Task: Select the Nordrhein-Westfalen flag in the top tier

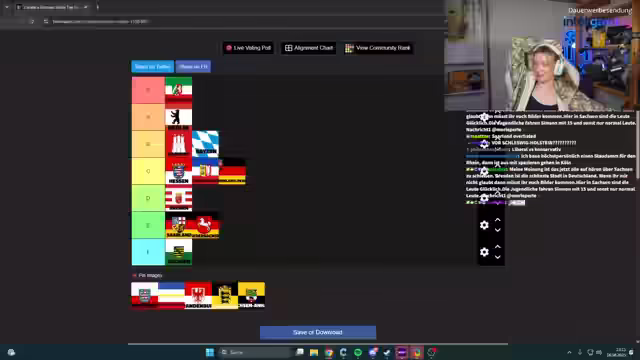Action: pyautogui.click(x=178, y=90)
